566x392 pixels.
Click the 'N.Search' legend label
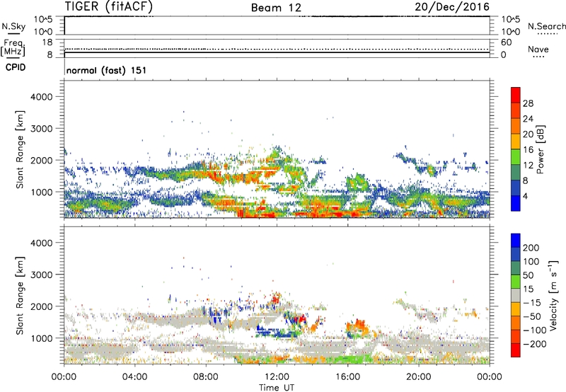pyautogui.click(x=546, y=26)
